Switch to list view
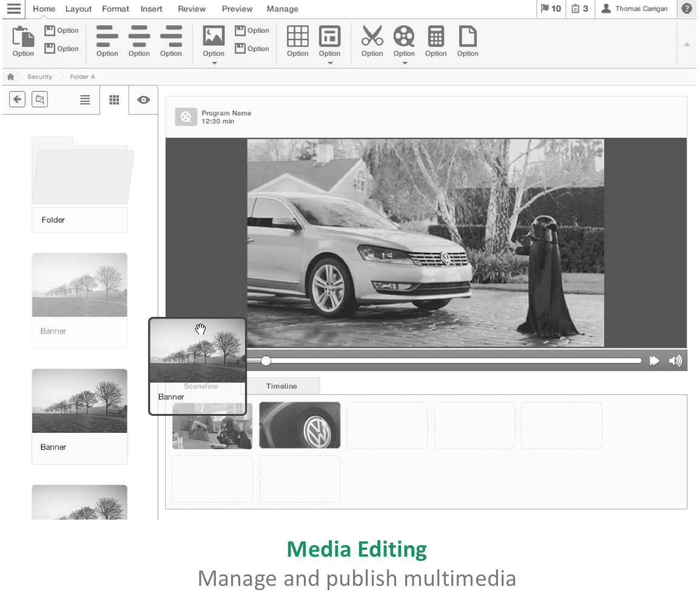Screen dimensions: 700x601 point(85,100)
